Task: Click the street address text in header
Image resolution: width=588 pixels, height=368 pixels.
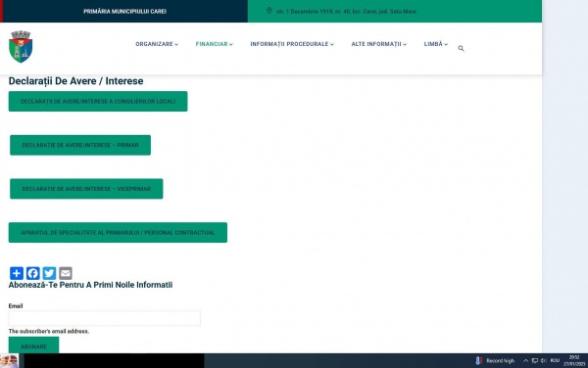Action: click(346, 11)
